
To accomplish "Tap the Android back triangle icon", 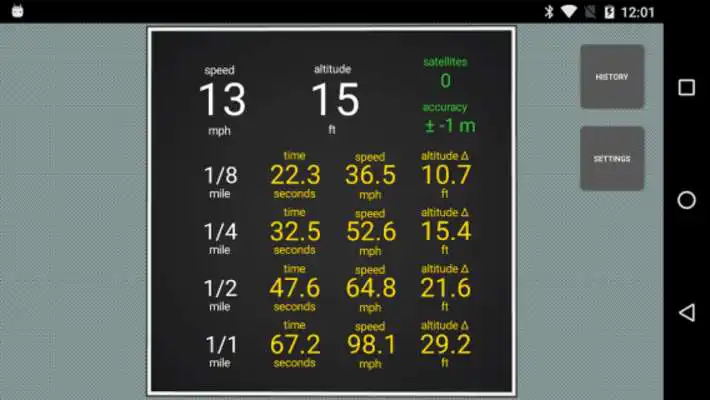I will [x=686, y=313].
